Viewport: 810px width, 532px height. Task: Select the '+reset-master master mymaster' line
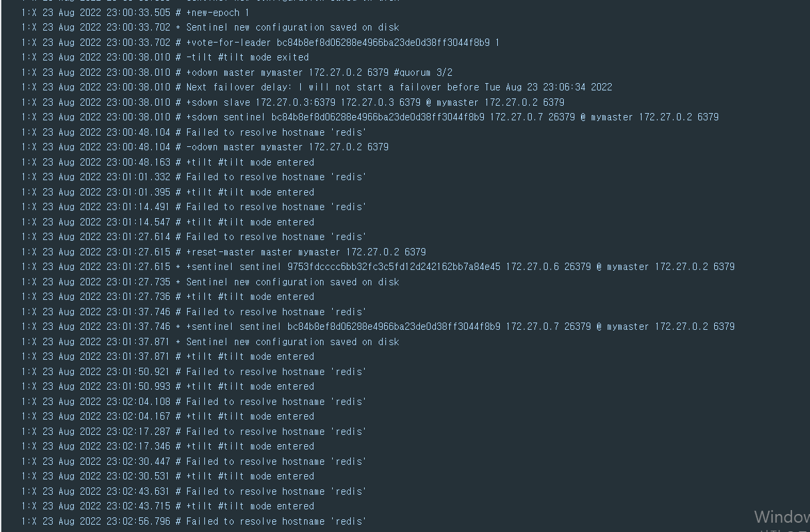pos(305,252)
